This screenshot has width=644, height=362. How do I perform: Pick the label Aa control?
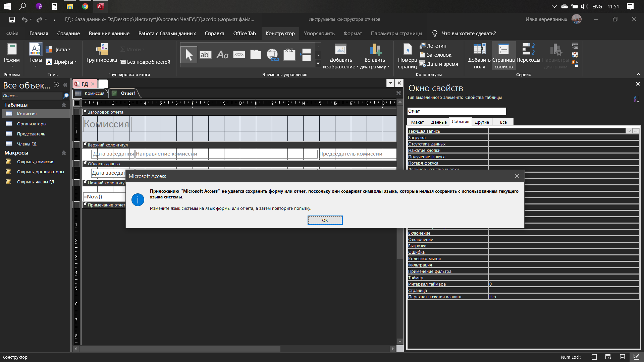click(222, 55)
